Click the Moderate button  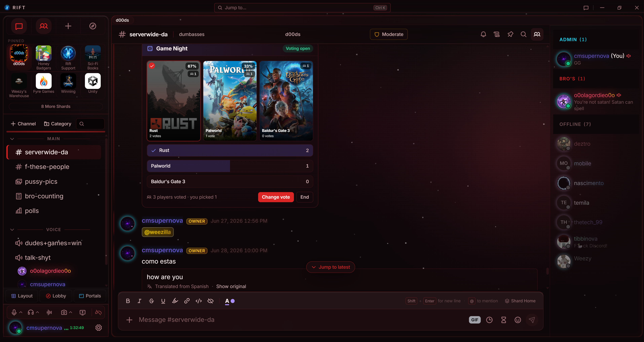(x=388, y=34)
